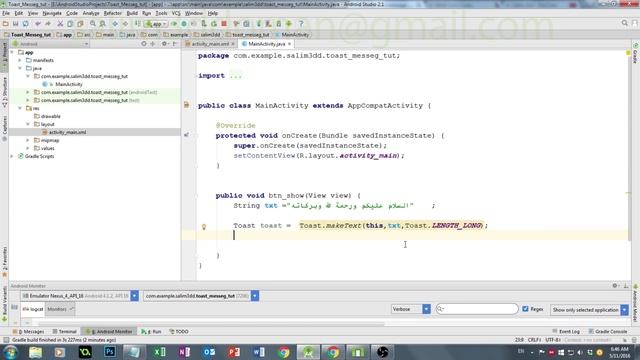Open Photoshop from the Windows taskbar
This screenshot has width=640, height=360.
coord(109,352)
